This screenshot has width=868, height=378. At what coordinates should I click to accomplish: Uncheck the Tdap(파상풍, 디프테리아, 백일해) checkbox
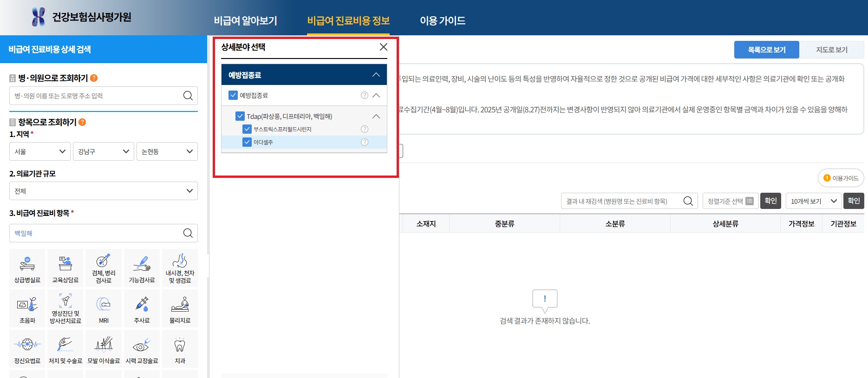click(x=240, y=116)
